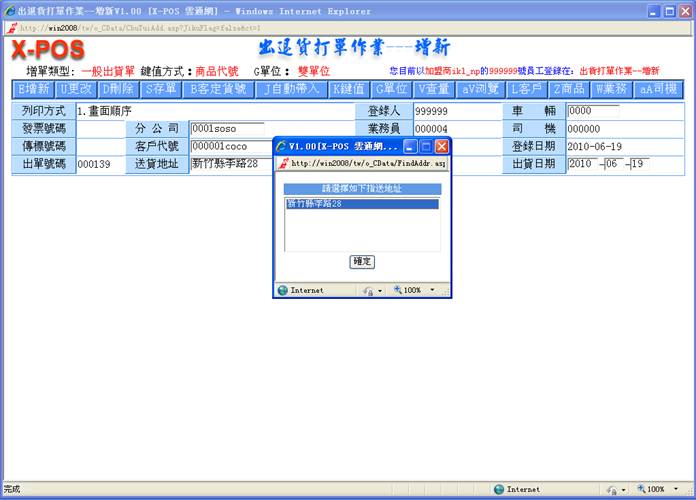Open the L客戶 customer lookup

527,89
